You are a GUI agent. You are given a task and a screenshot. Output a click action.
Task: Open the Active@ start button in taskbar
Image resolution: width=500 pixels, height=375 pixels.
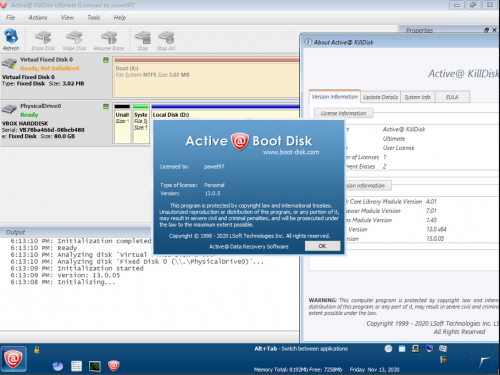pos(13,359)
